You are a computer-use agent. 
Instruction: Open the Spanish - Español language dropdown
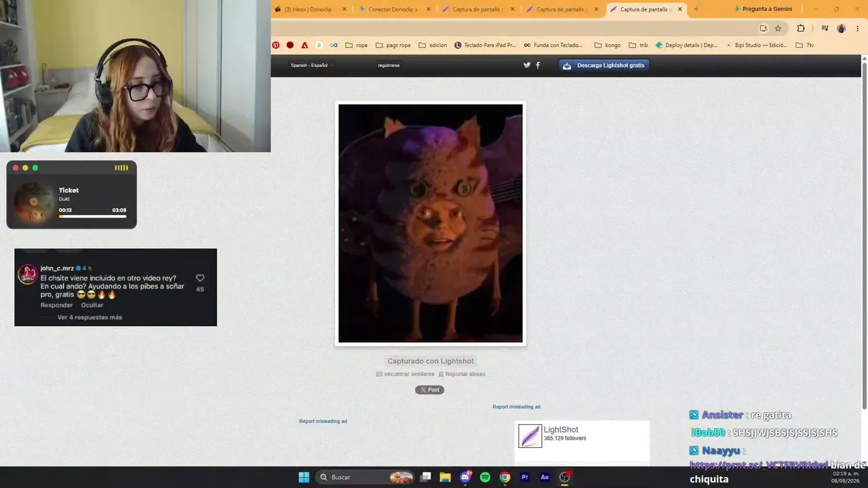[311, 65]
